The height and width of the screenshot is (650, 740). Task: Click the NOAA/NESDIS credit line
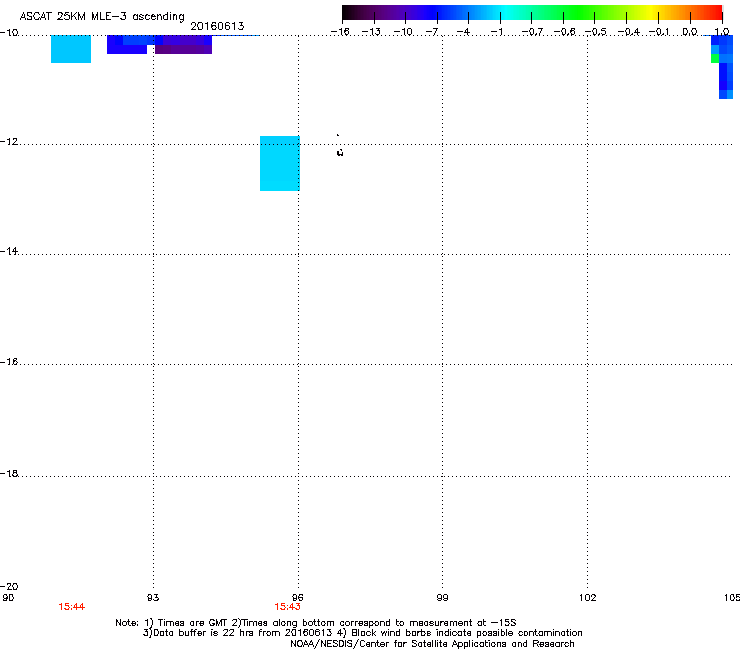pos(432,644)
